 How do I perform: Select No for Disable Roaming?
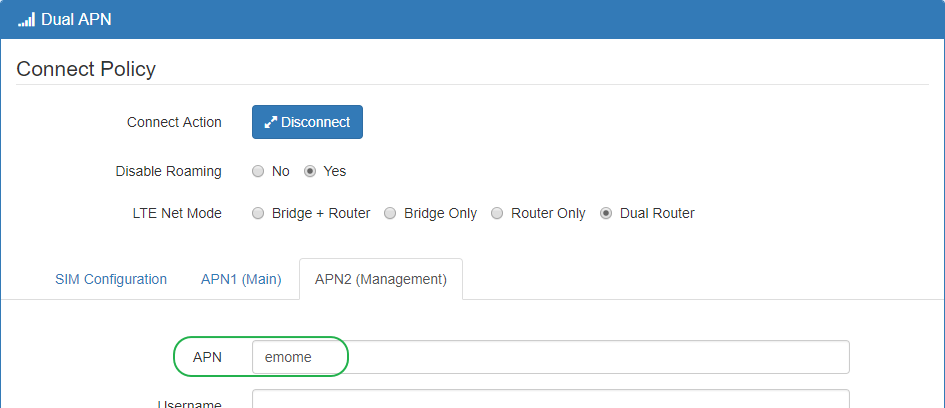pos(258,171)
